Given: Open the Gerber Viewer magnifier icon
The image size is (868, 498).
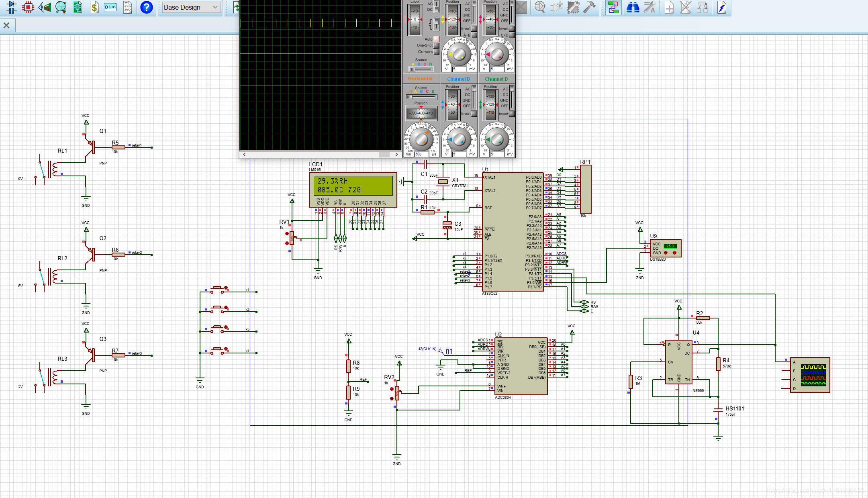Looking at the screenshot, I should click(61, 7).
